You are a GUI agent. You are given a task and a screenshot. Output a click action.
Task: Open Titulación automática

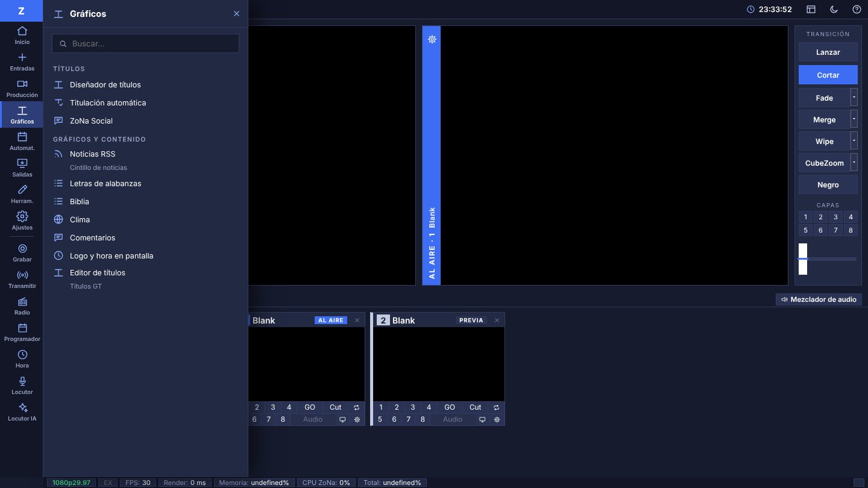(x=145, y=103)
